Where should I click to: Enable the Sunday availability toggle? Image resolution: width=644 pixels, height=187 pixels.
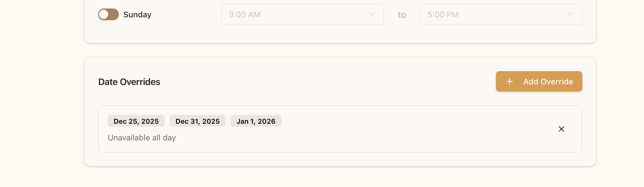coord(108,14)
